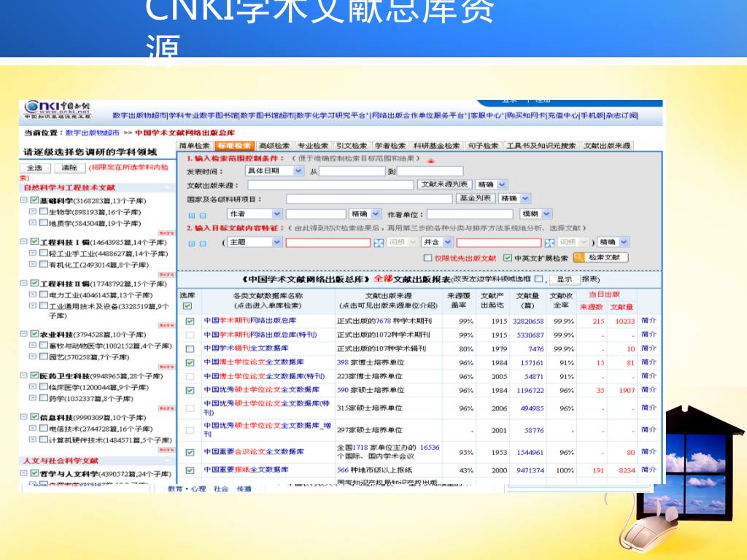This screenshot has width=747, height=560.
Task: Switch to 科研基金检索 tab
Action: [436, 146]
